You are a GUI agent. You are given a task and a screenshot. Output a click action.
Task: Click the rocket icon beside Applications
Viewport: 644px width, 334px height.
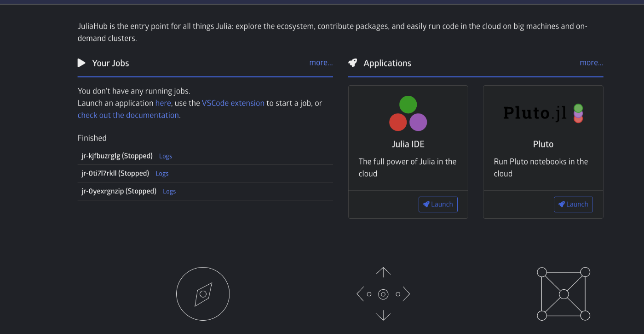(353, 63)
